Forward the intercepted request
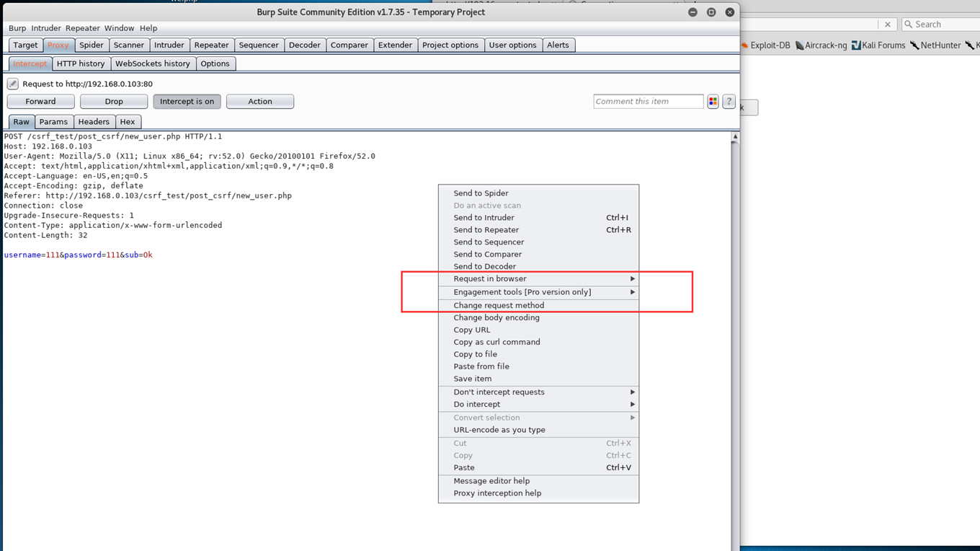 pyautogui.click(x=41, y=102)
